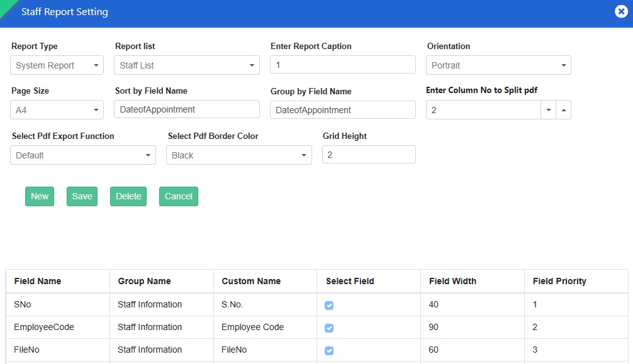The image size is (633, 364).
Task: Click the Enter Report Caption field
Action: point(343,65)
